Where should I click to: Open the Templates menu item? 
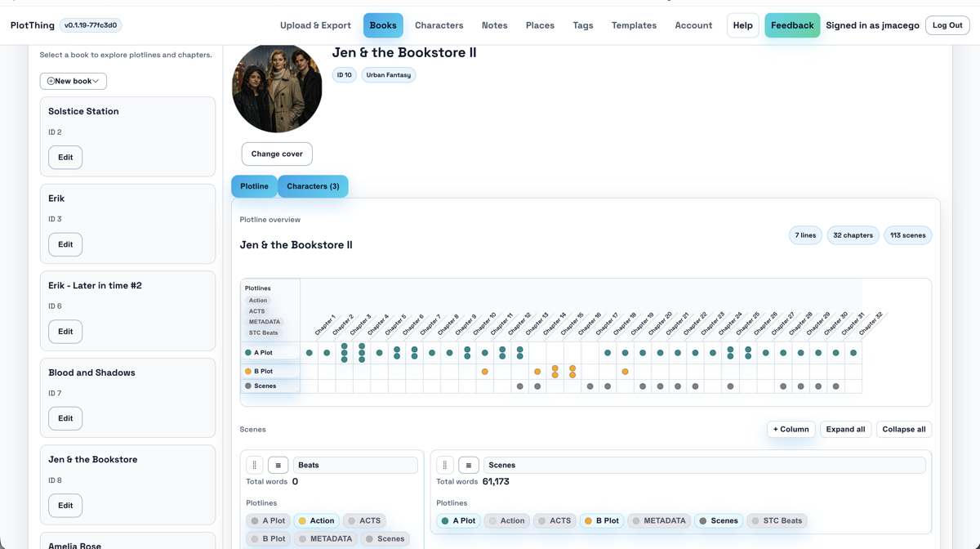634,25
